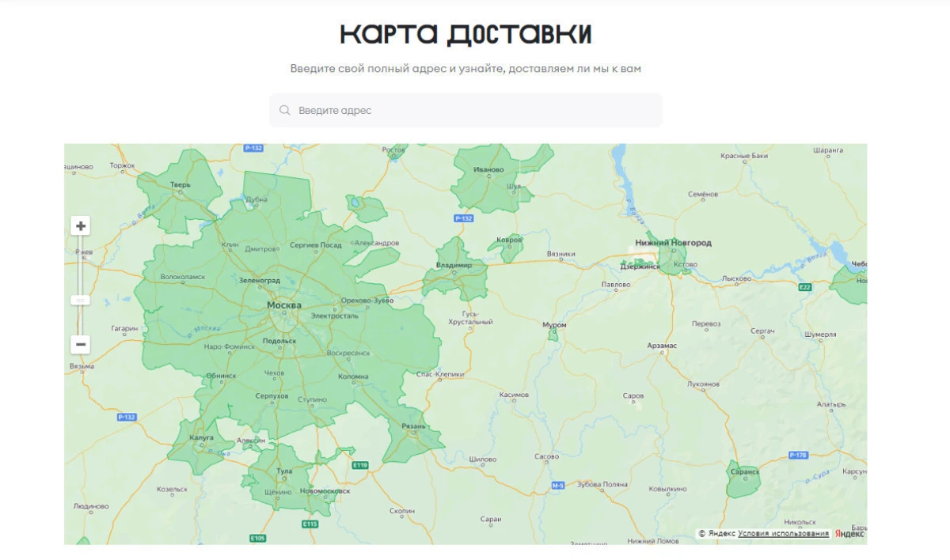Zoom out with the minus button
The height and width of the screenshot is (560, 950).
point(80,344)
